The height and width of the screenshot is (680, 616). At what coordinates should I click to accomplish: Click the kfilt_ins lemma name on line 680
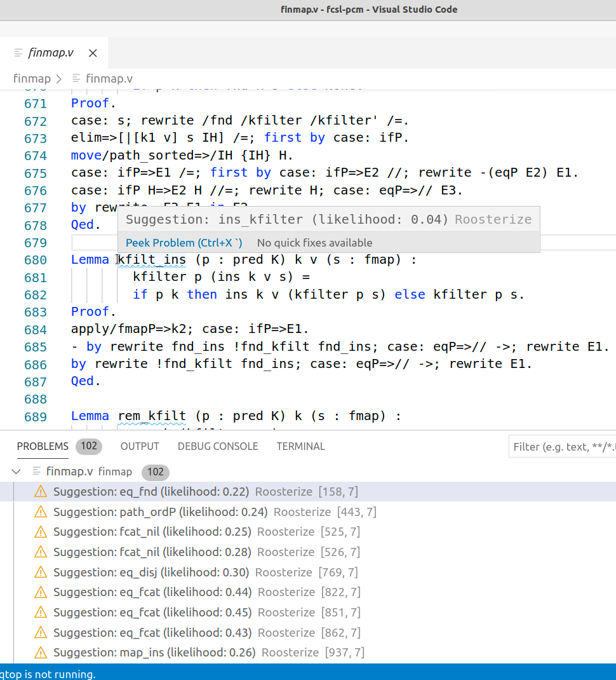click(151, 260)
